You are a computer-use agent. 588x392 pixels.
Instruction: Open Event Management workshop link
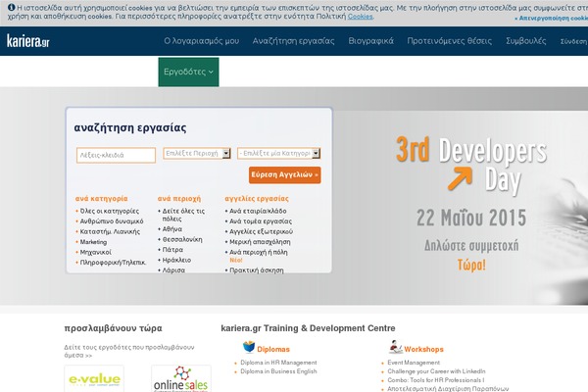click(x=414, y=363)
